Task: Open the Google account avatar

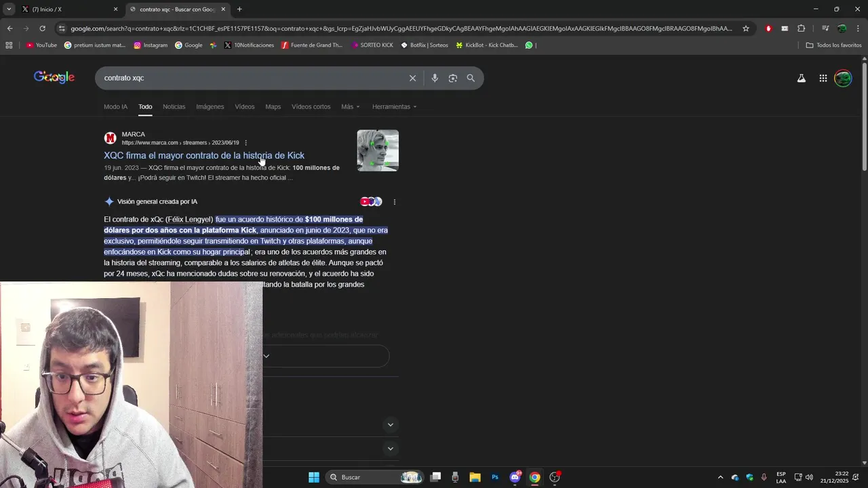Action: (x=843, y=78)
